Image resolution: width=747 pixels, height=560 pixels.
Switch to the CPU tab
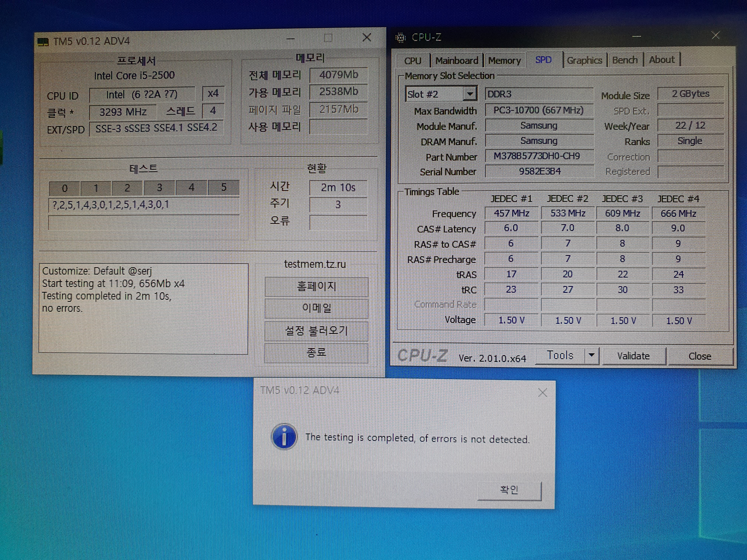tap(413, 61)
